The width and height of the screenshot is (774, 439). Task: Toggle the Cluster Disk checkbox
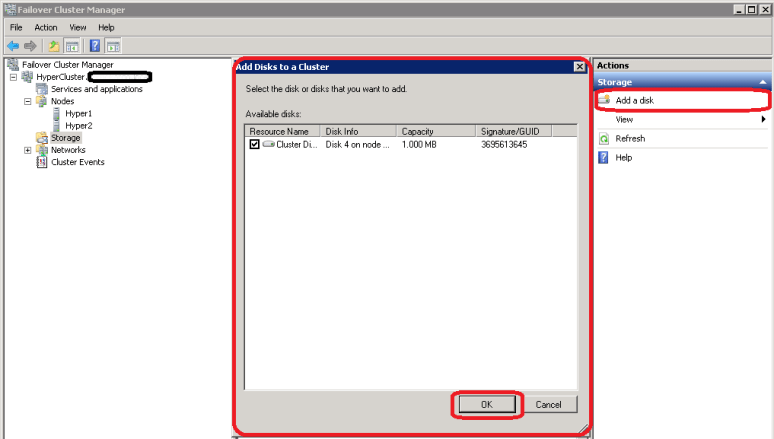coord(254,145)
